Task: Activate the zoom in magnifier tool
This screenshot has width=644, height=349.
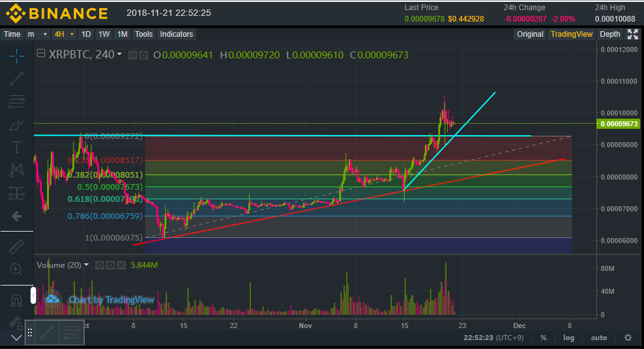Action: pos(17,269)
